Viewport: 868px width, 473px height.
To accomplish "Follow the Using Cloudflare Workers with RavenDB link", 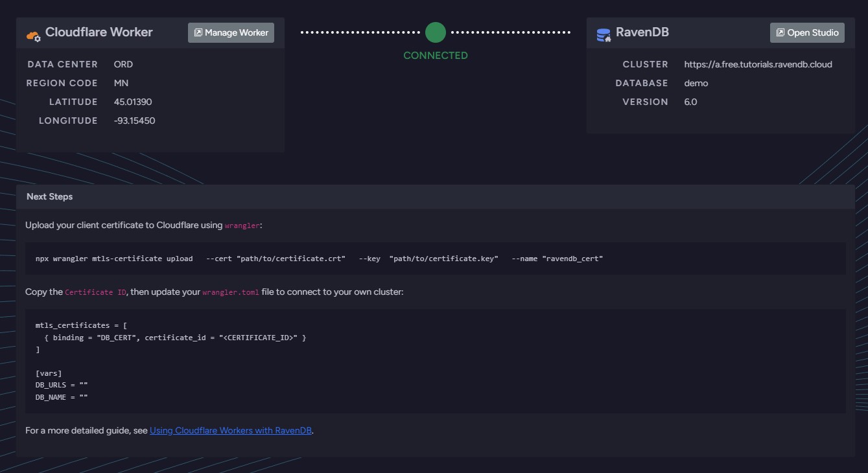I will click(x=230, y=430).
